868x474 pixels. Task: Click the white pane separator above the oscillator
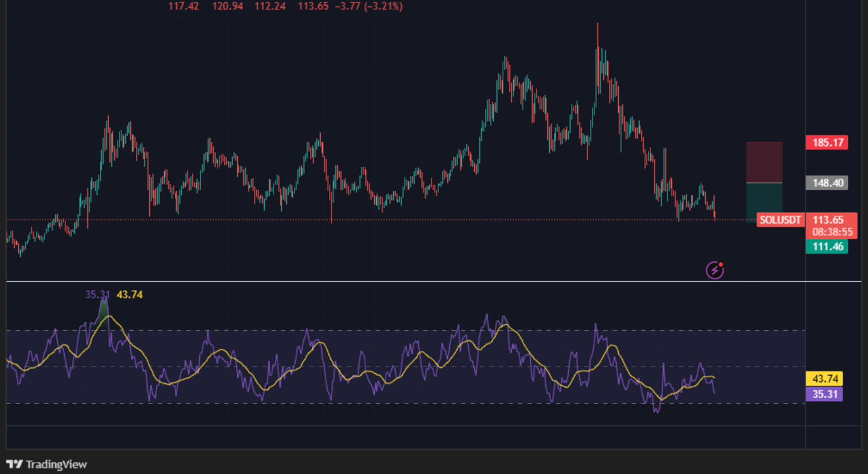coord(403,281)
